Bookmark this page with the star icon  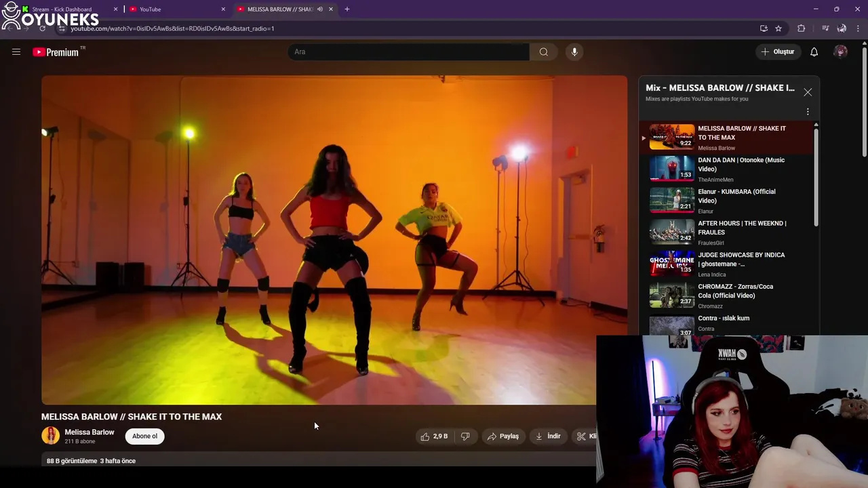778,28
